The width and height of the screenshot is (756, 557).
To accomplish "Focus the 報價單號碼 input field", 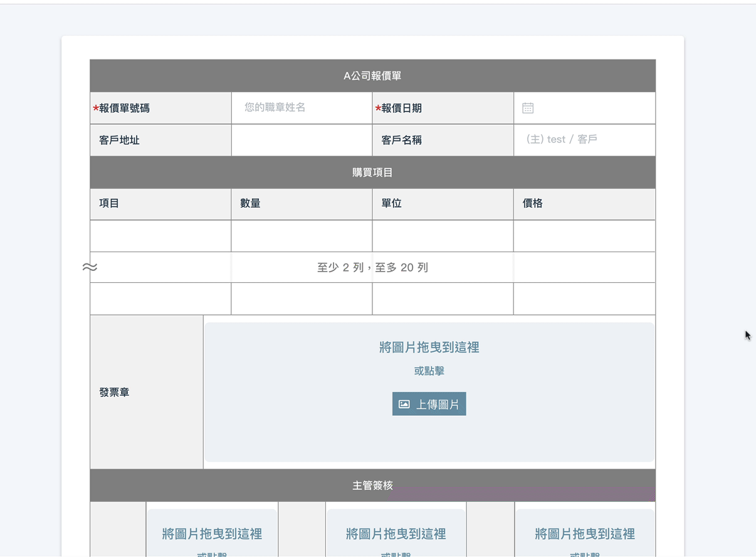I will [x=302, y=108].
